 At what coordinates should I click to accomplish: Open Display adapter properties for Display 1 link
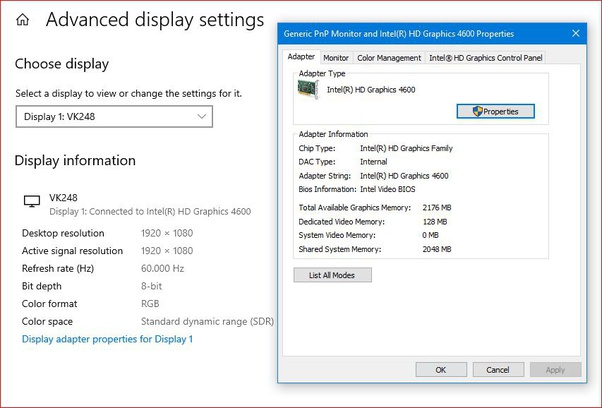[x=107, y=339]
